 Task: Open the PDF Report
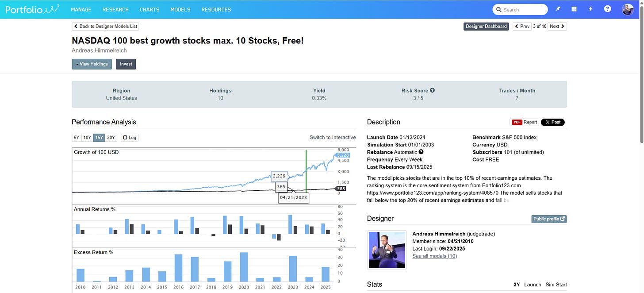coord(524,122)
